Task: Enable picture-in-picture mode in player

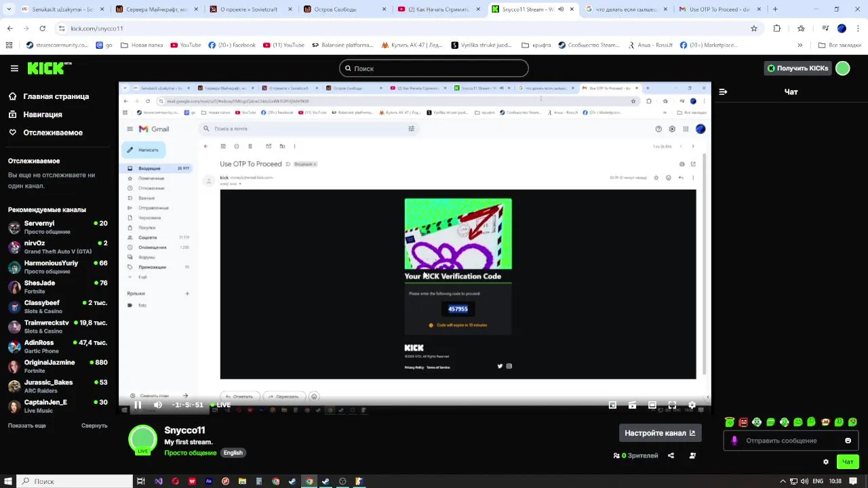Action: click(612, 405)
